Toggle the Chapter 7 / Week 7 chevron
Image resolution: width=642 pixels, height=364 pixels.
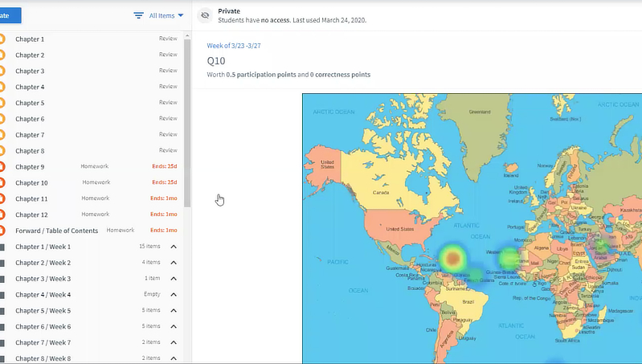click(174, 342)
